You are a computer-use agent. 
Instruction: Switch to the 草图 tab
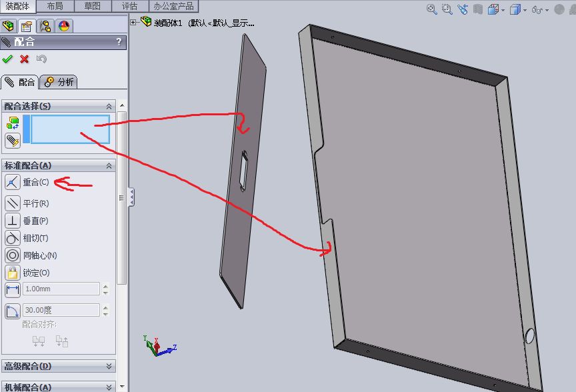click(93, 6)
